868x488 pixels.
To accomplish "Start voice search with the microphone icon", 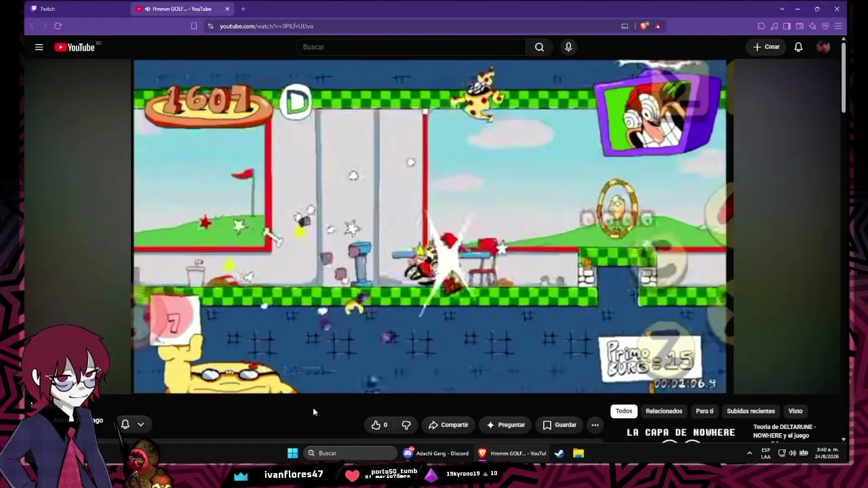I will tap(568, 47).
